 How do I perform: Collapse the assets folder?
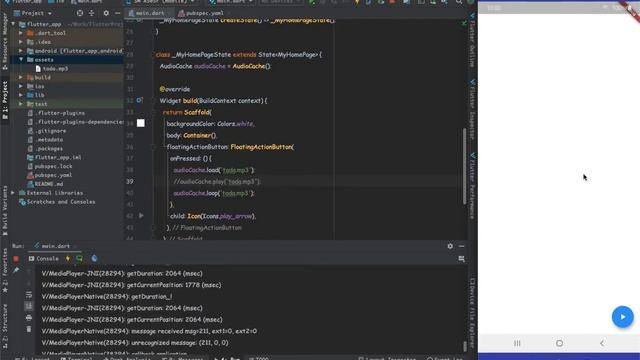[21, 60]
